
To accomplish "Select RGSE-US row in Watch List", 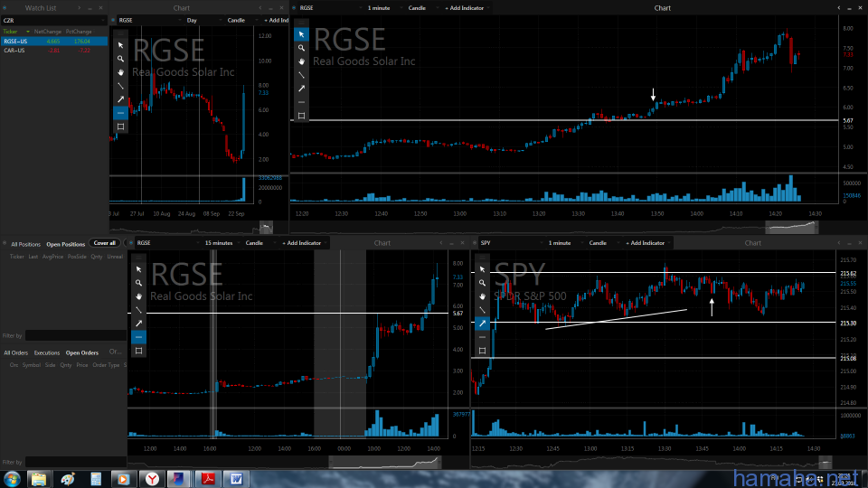I will (53, 42).
